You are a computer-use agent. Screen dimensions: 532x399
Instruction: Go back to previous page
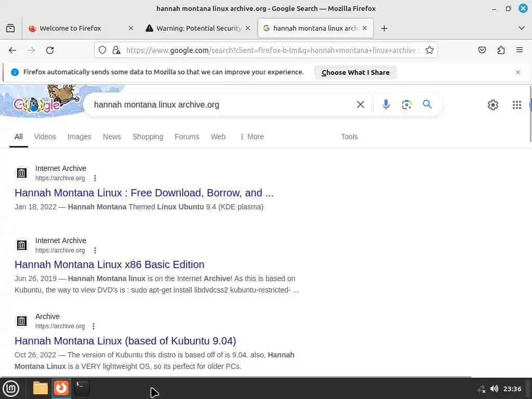pos(12,50)
